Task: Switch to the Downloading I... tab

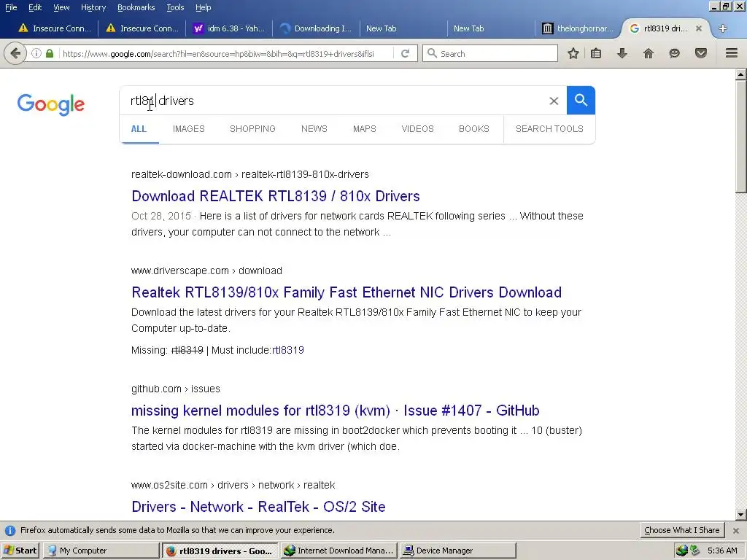Action: [x=317, y=28]
